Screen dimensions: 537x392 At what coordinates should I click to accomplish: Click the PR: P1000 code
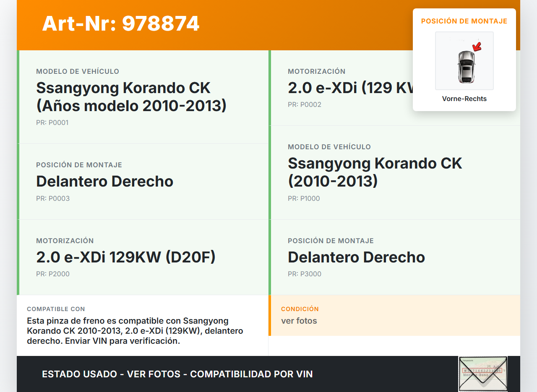click(x=304, y=199)
